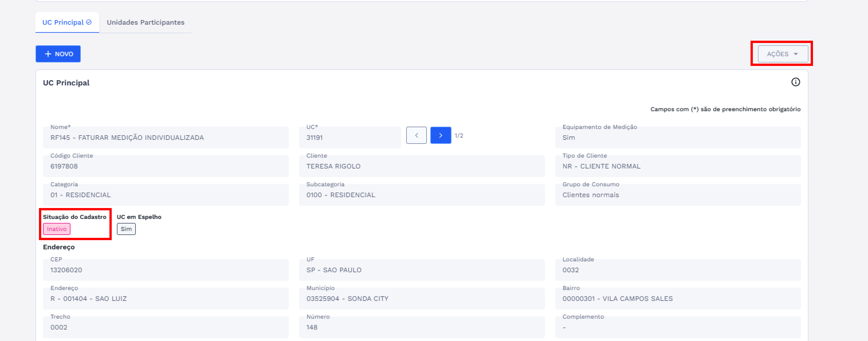Click the Inativo status badge
The width and height of the screenshot is (868, 341).
tap(57, 229)
